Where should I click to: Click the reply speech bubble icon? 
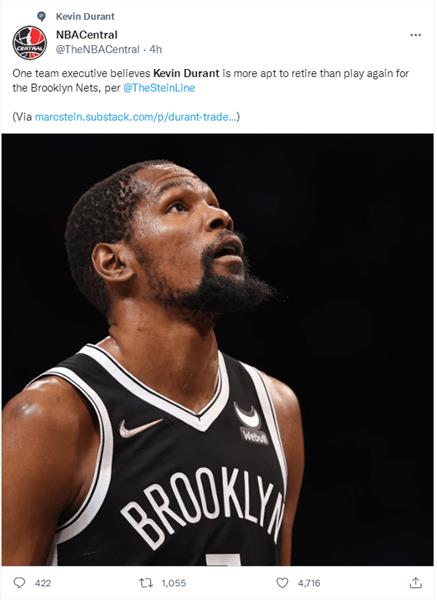(19, 583)
